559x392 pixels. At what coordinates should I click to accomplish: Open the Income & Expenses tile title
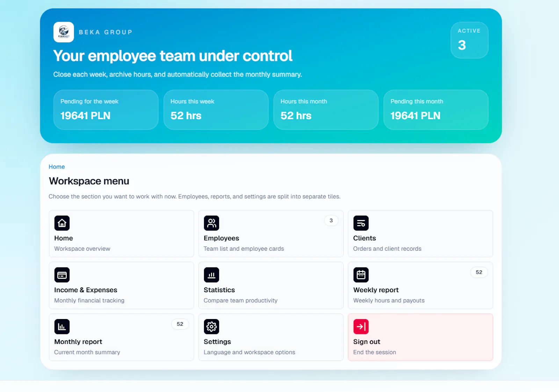point(86,290)
